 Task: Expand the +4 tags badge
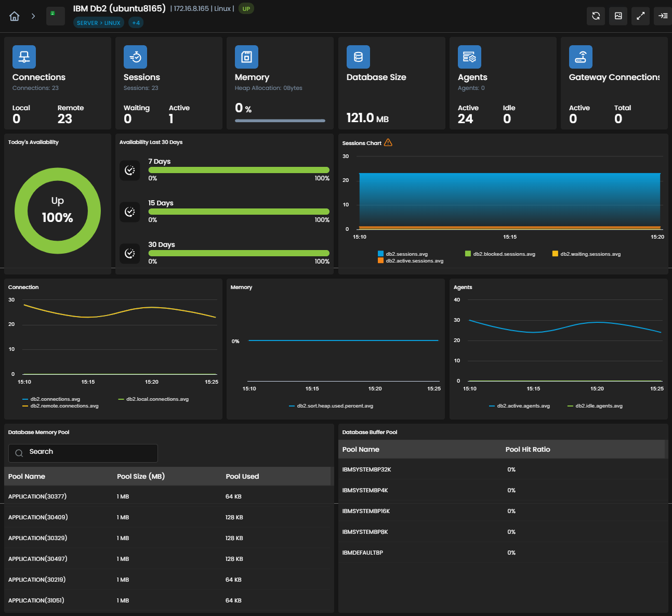136,23
